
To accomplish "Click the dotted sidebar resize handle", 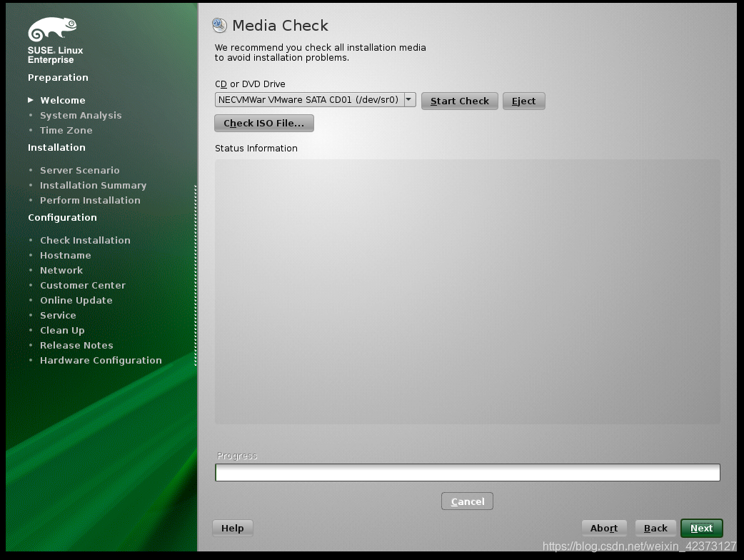I will coord(196,275).
